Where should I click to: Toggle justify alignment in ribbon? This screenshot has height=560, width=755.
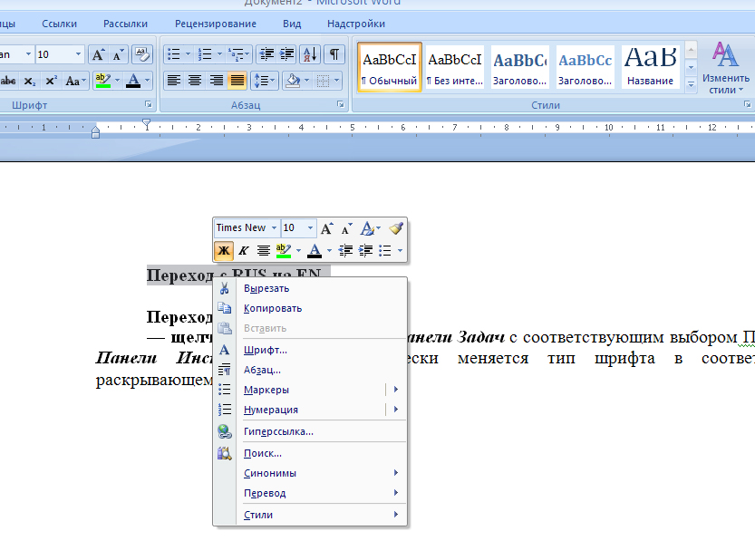(237, 81)
